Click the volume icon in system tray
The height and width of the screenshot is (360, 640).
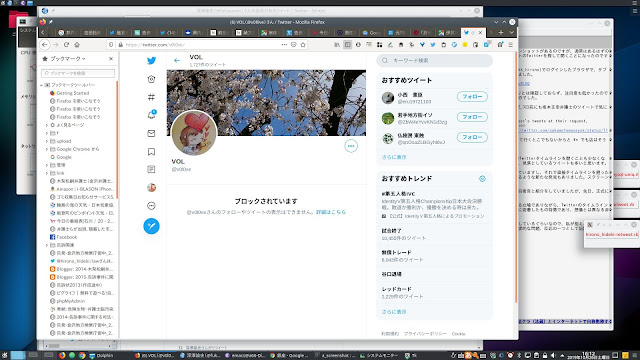pos(553,356)
